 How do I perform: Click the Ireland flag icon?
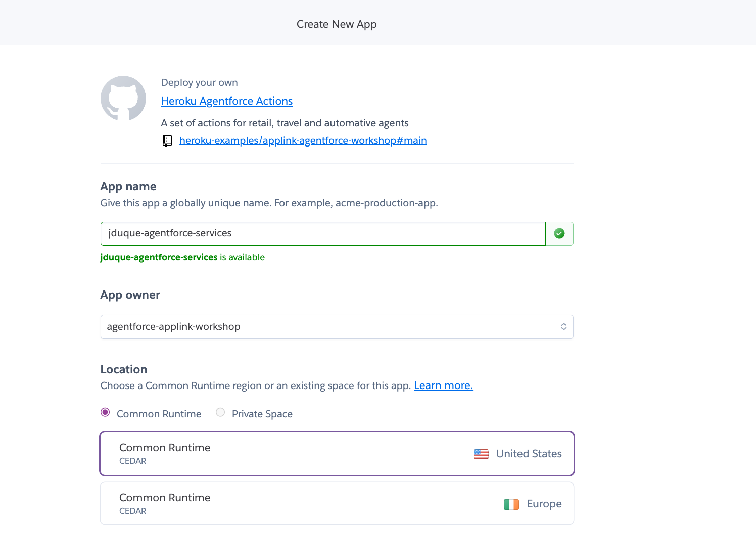coord(511,504)
